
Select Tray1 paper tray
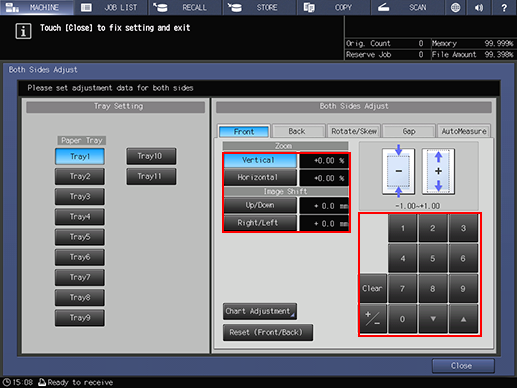[x=80, y=156]
